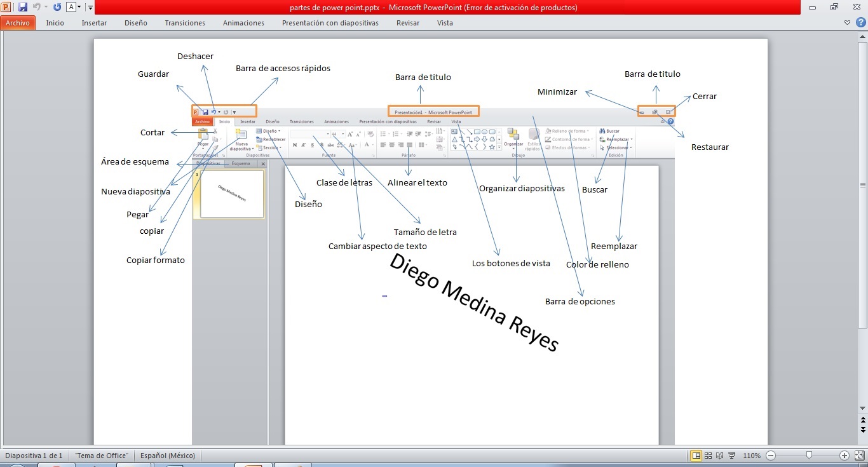Zoom out with the minus icon

pyautogui.click(x=770, y=456)
